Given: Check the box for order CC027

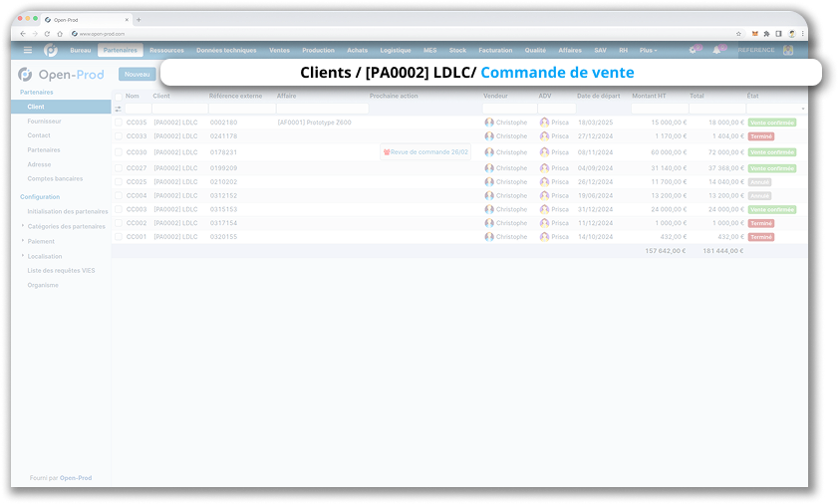Looking at the screenshot, I should tap(119, 168).
